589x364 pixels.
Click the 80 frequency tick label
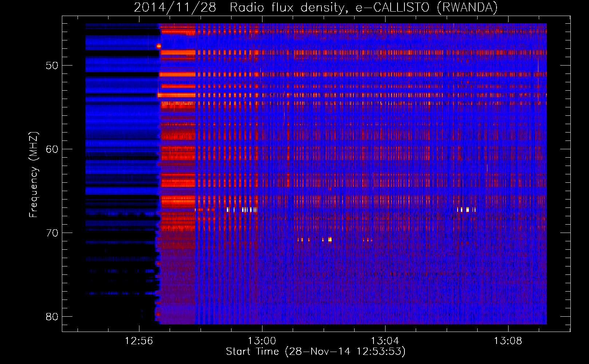52,317
